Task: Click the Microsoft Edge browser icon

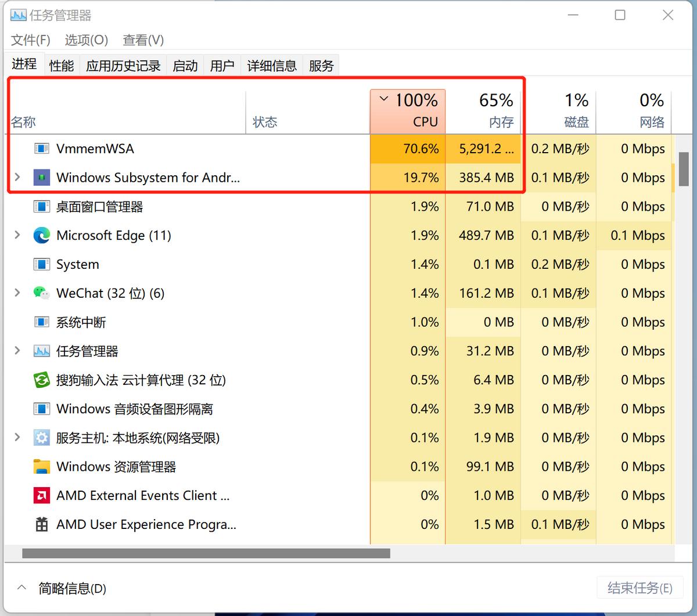Action: pos(41,235)
